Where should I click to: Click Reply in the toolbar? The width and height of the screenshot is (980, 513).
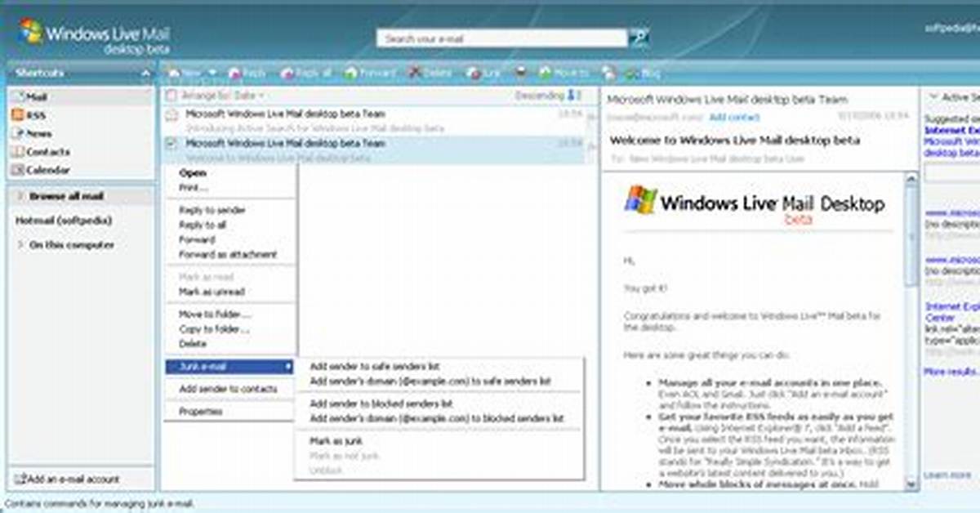[x=247, y=73]
